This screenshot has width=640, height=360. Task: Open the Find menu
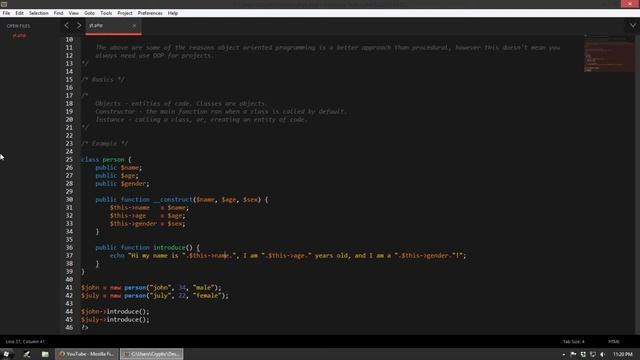click(58, 13)
